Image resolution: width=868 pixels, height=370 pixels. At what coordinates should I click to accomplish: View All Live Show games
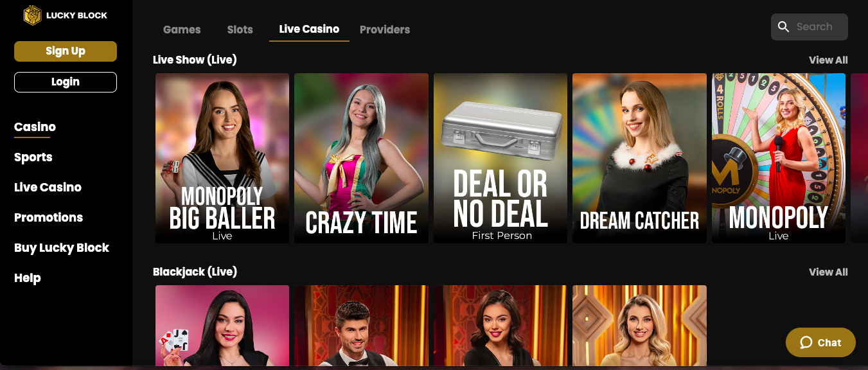pyautogui.click(x=828, y=60)
